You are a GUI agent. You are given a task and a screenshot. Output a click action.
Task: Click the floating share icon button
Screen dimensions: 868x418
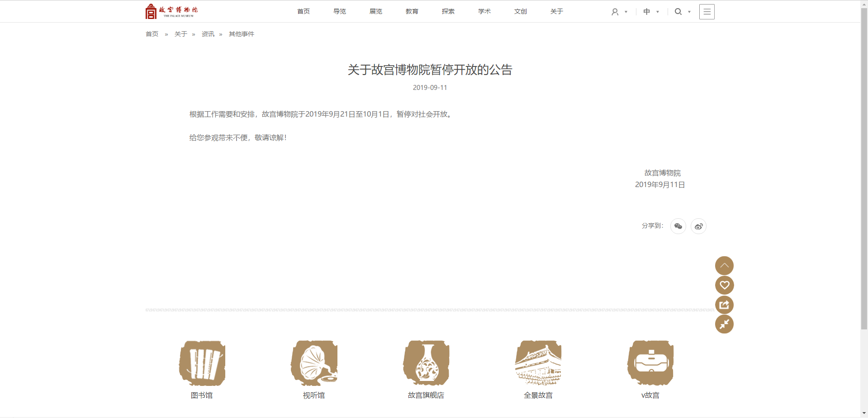pos(724,305)
